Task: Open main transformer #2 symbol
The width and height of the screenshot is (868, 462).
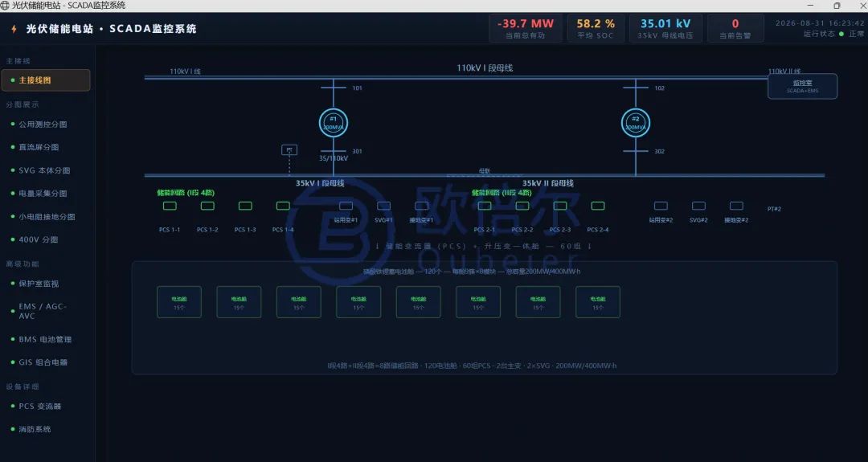Action: coord(636,123)
